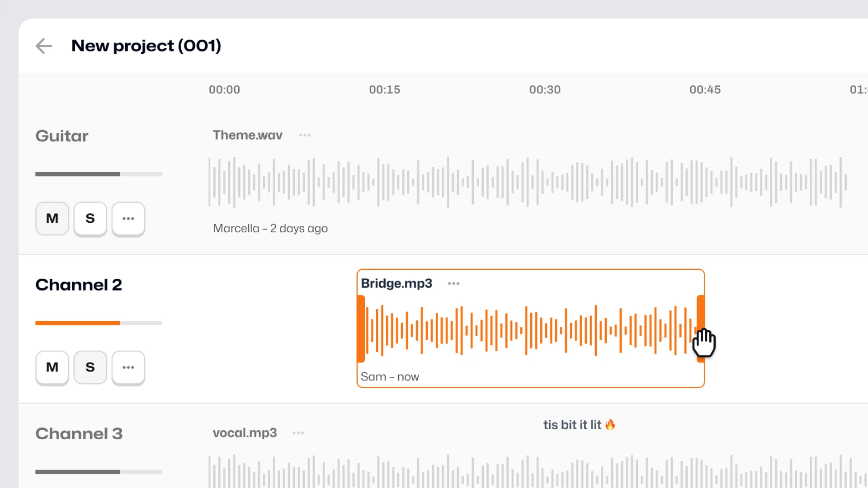Mute the Guitar track
The width and height of the screenshot is (868, 488).
(x=52, y=218)
